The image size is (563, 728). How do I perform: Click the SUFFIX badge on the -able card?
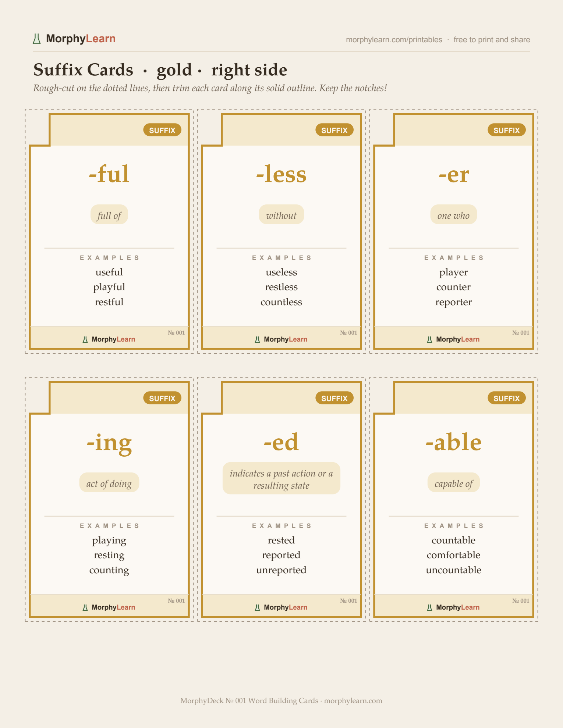pos(507,398)
